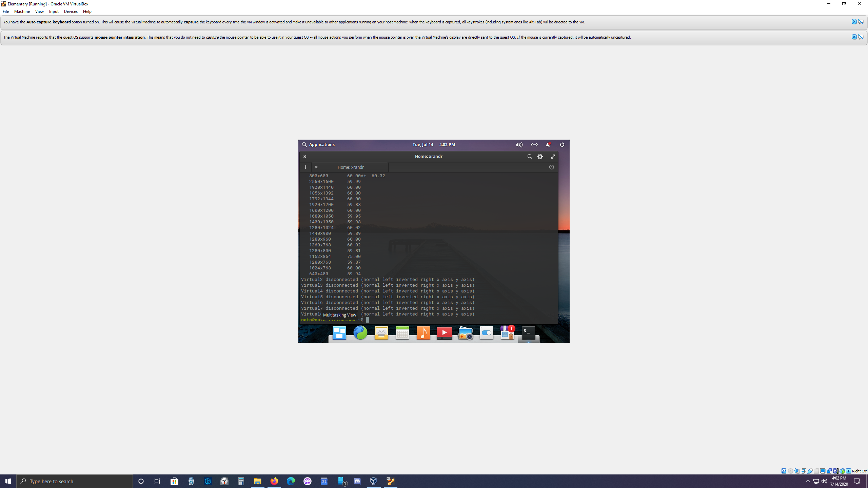Click the 'Virtual7 disconnected' output line

[x=388, y=308]
